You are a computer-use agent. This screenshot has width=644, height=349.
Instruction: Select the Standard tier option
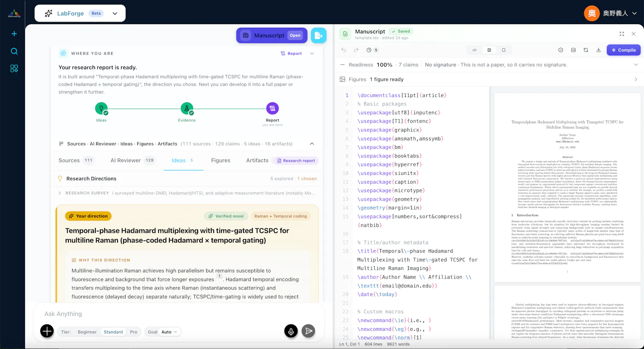(x=113, y=332)
